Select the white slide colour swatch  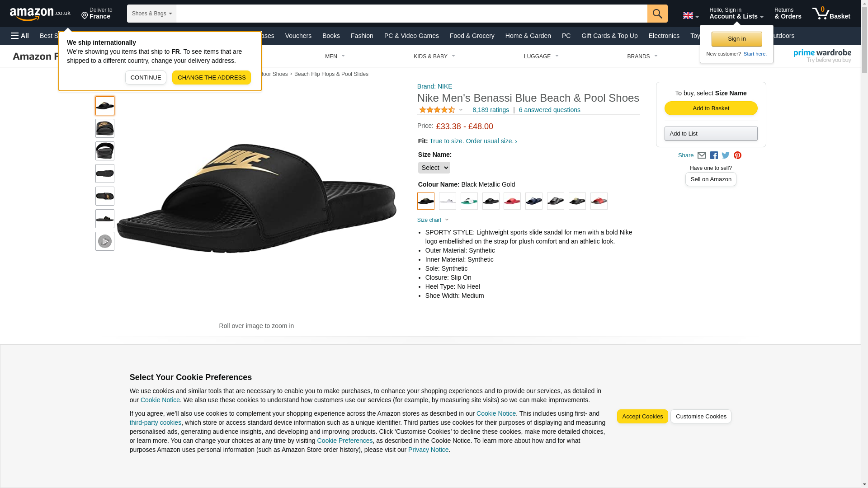(x=448, y=201)
